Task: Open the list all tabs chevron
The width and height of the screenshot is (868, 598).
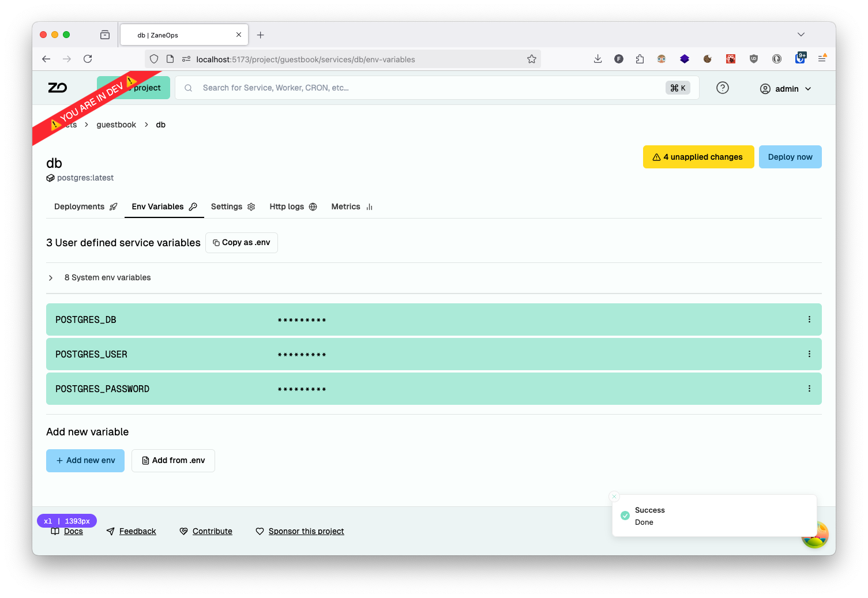Action: 801,35
